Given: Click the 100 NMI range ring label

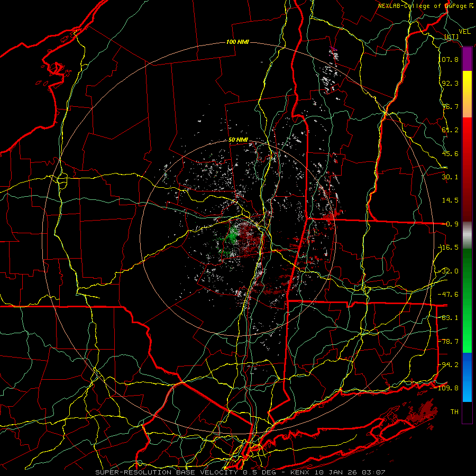Looking at the screenshot, I should tap(237, 42).
